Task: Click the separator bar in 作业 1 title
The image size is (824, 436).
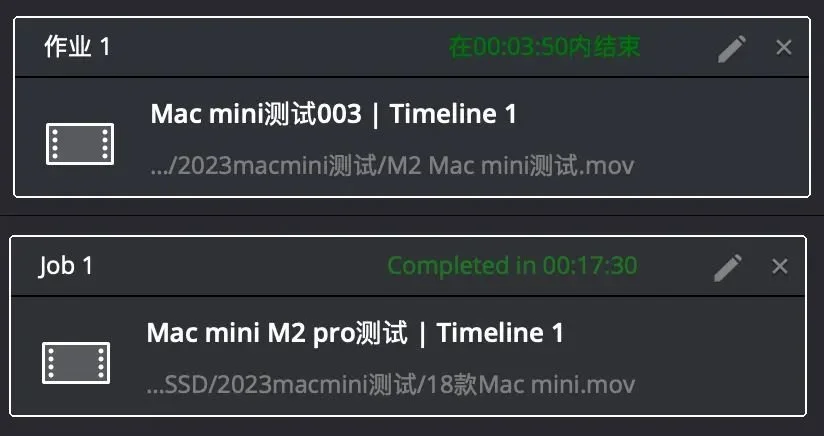Action: [375, 115]
